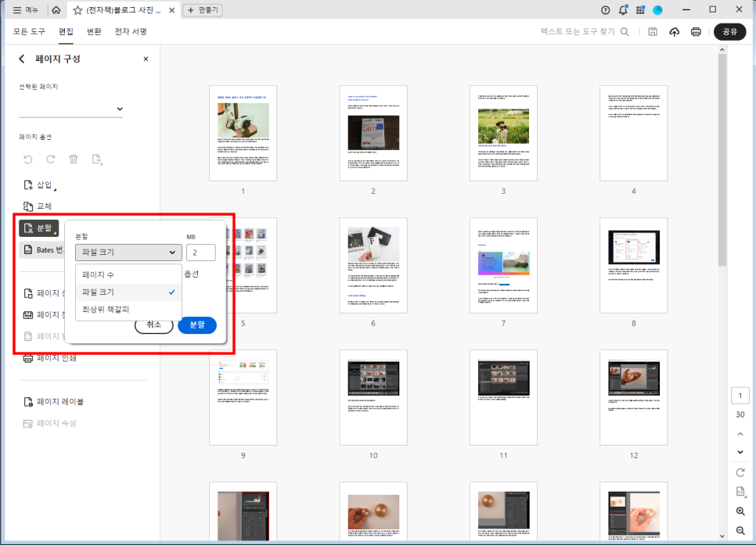Screen dimensions: 756x545
Task: Go back from 페이지 구성 panel
Action: (22, 59)
